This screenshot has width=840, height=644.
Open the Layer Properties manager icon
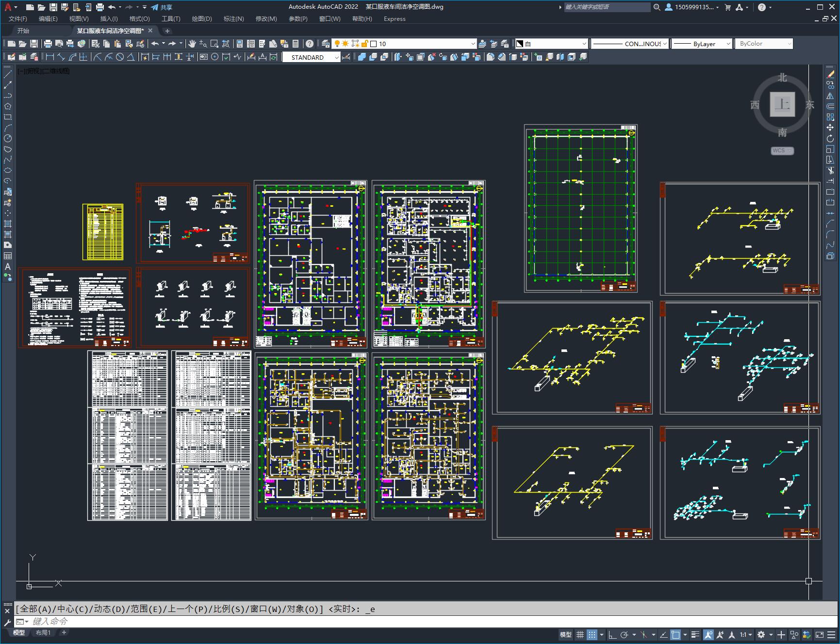(326, 44)
